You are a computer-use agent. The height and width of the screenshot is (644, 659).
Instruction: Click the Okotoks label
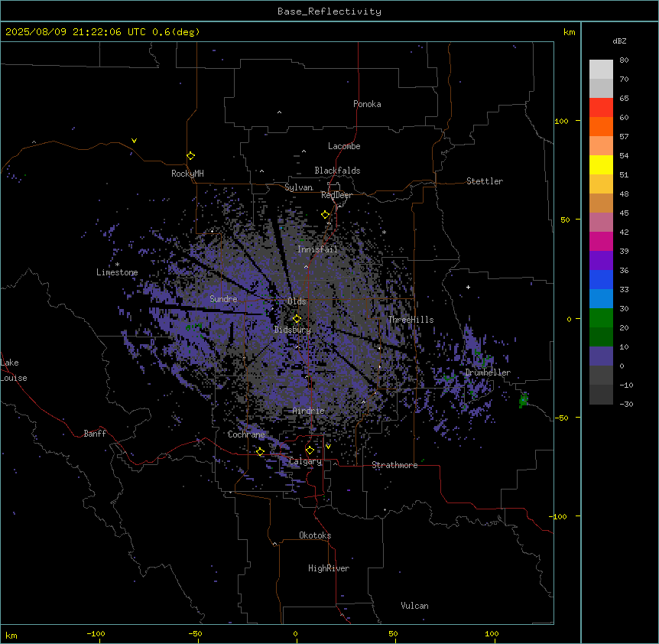[315, 535]
